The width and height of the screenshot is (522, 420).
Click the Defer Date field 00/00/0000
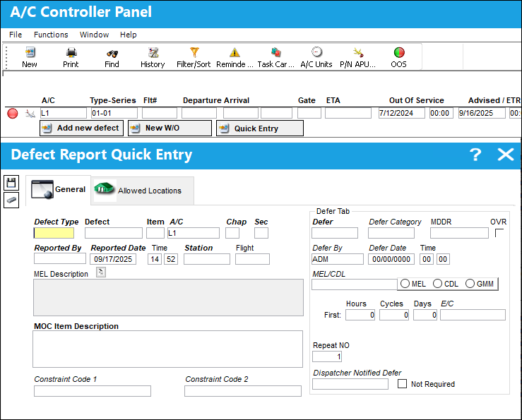point(391,259)
